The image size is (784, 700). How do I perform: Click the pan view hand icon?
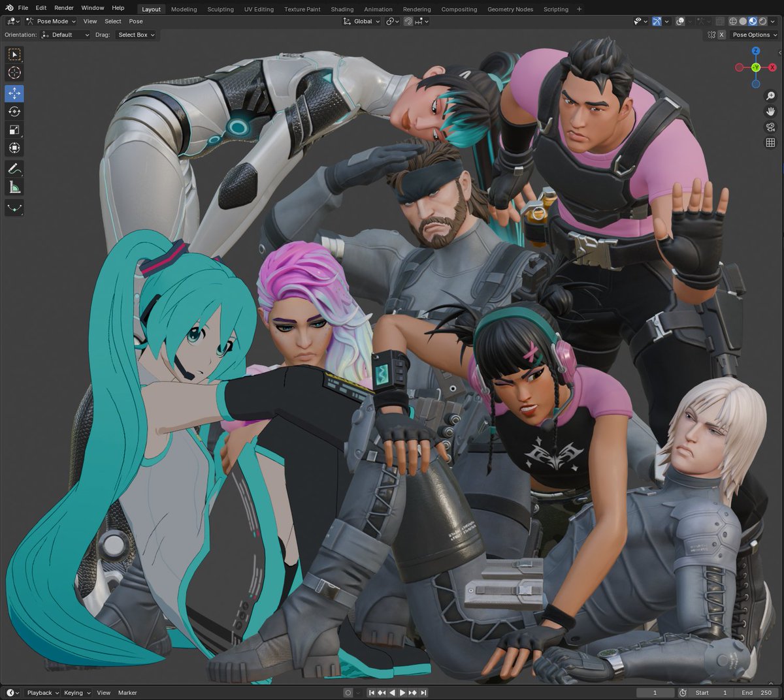[770, 111]
